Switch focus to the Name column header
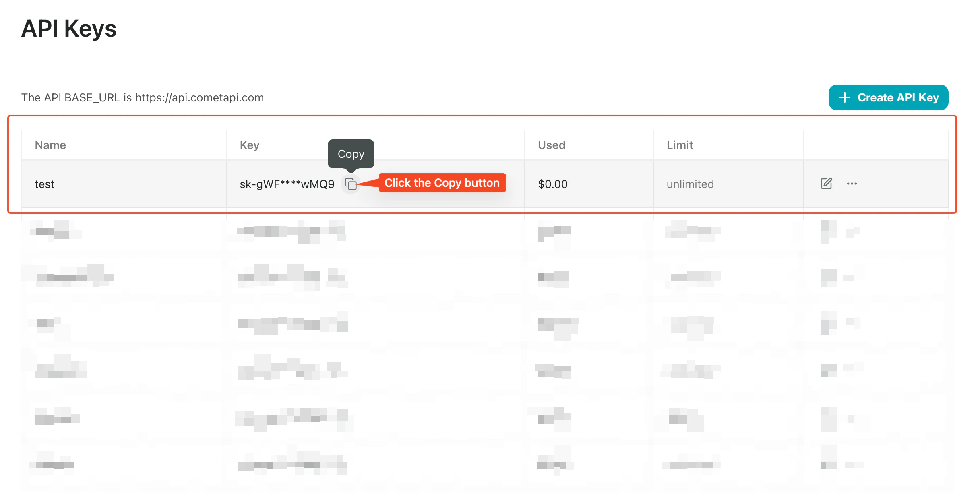This screenshot has height=496, width=980. point(50,145)
